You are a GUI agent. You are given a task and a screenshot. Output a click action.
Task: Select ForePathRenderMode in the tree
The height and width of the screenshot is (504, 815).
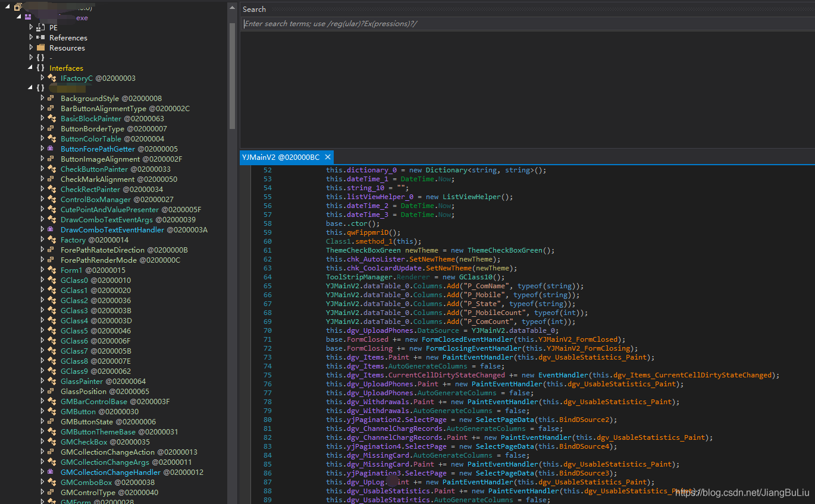coord(120,260)
